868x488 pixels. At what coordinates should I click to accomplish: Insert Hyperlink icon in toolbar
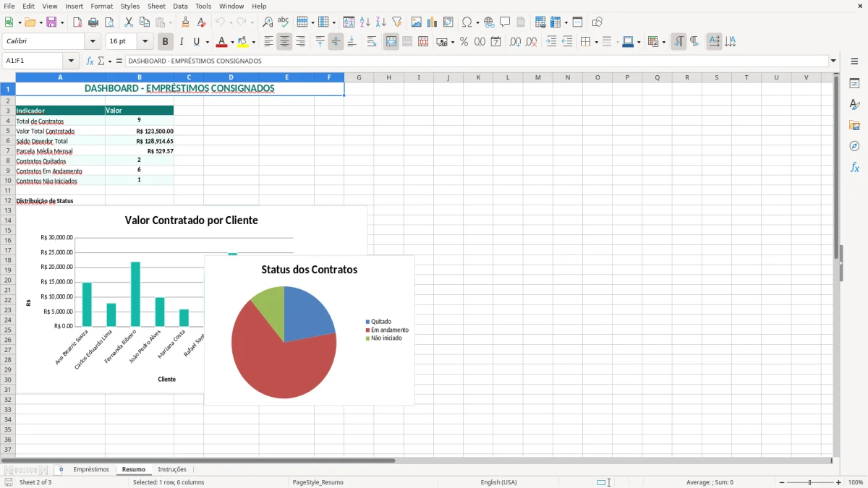pyautogui.click(x=490, y=22)
